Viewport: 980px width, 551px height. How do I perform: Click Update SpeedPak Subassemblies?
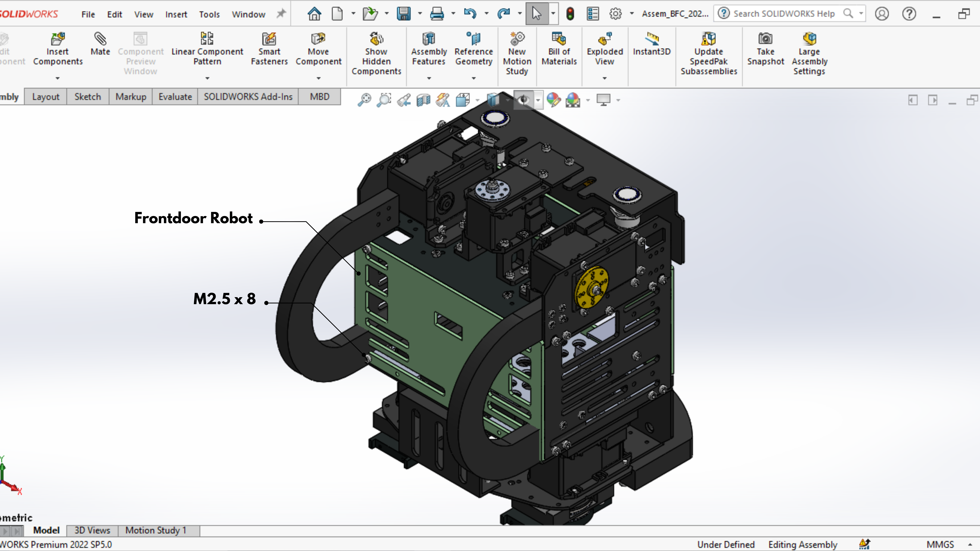[709, 54]
